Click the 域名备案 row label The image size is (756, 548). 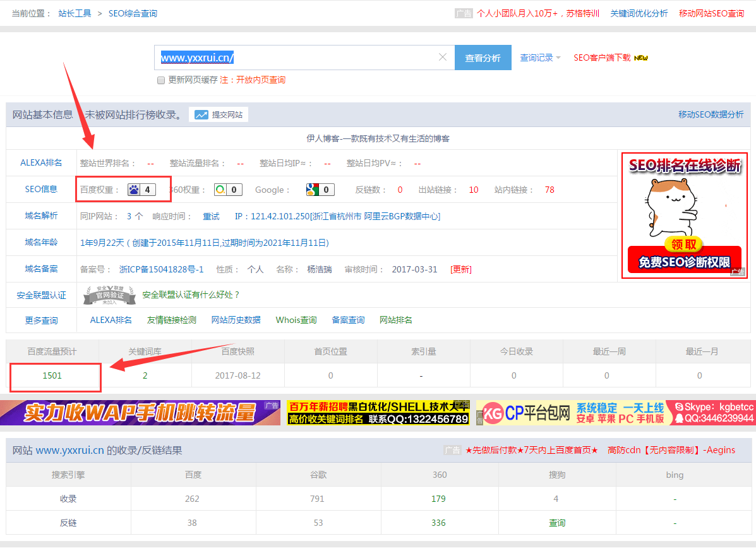point(41,269)
